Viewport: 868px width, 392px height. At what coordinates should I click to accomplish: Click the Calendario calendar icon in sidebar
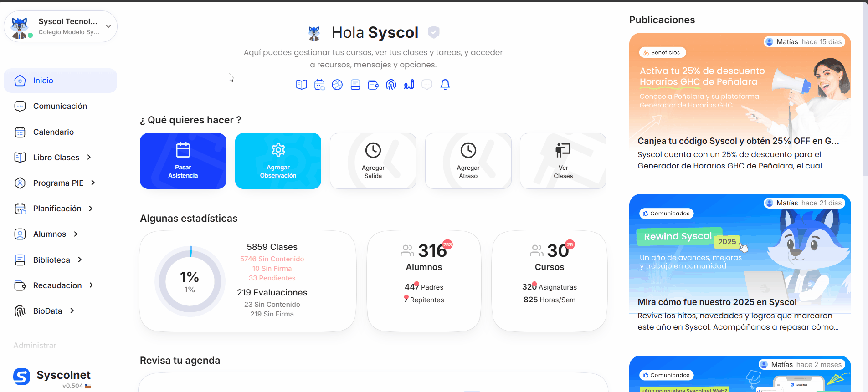[20, 132]
